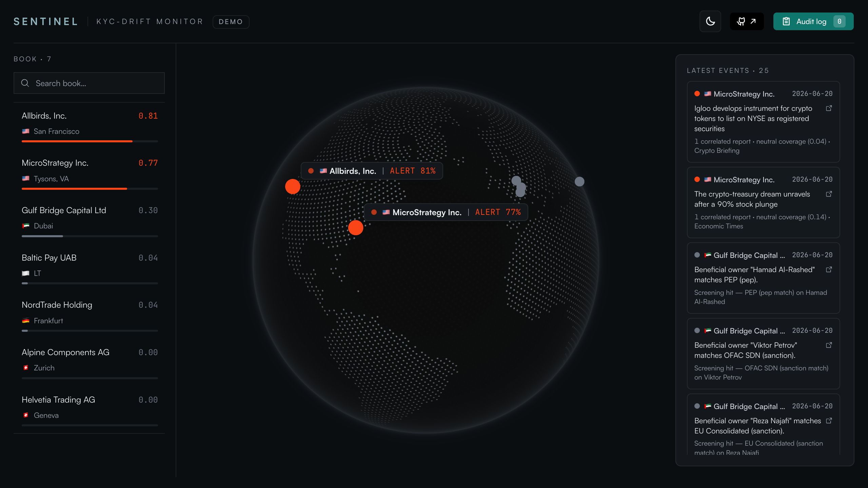Screen dimensions: 868x488
Task: Click the 0.00 score for Alpine Components AG
Action: 148,352
